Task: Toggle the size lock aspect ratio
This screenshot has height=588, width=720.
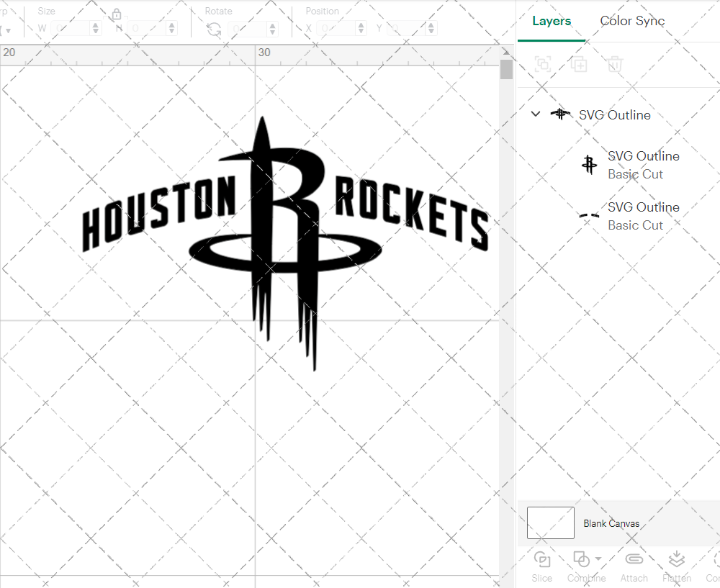Action: pos(117,14)
